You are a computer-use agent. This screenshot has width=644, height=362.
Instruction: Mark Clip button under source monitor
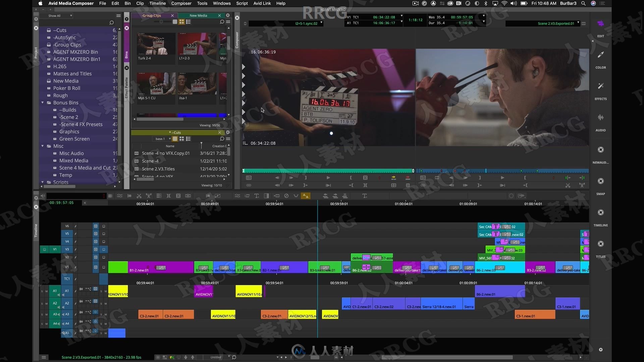pos(365,178)
